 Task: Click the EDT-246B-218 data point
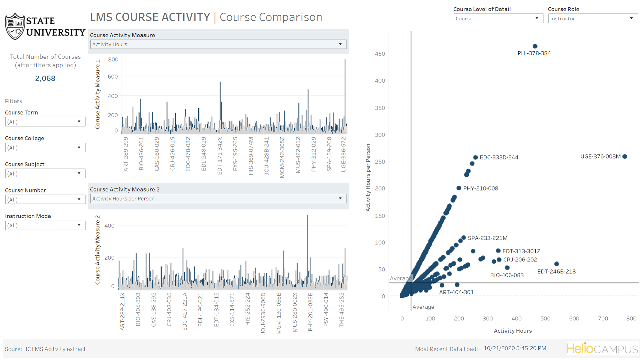click(x=556, y=264)
